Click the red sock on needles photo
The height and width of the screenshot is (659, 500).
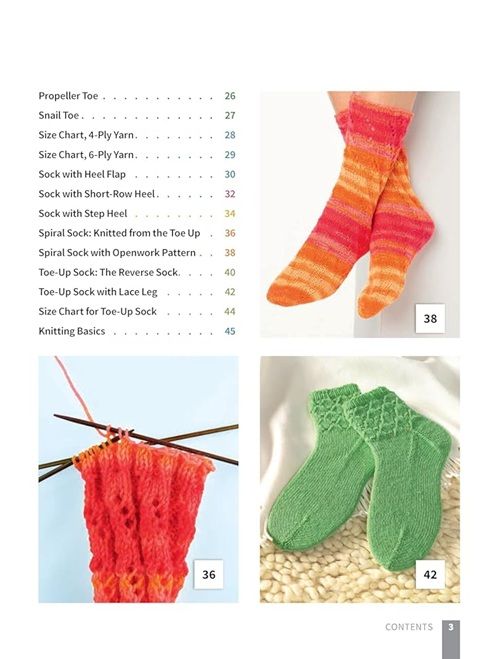point(139,480)
